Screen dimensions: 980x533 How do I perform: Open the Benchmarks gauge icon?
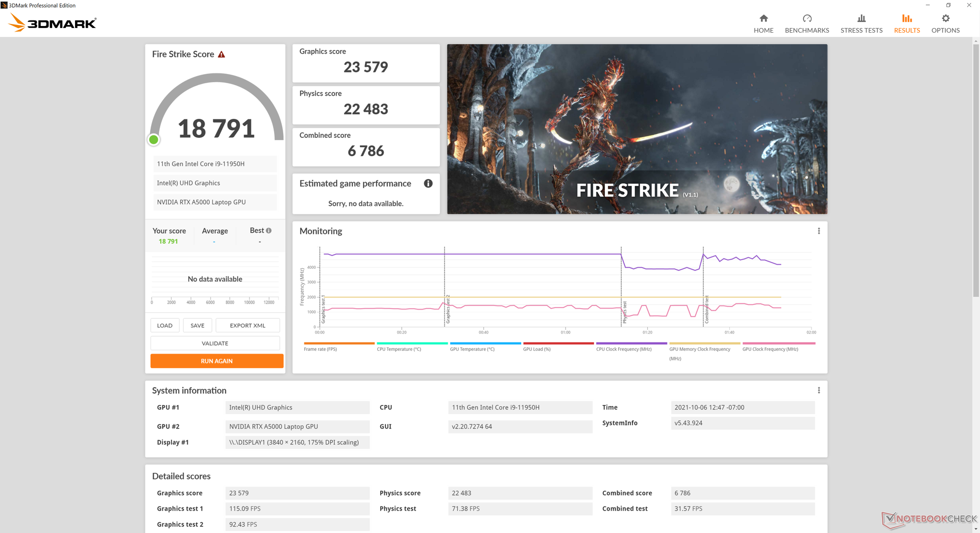[807, 18]
